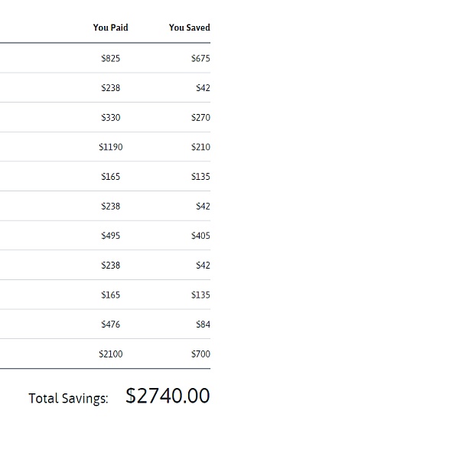Click the first $165 paid amount
Image resolution: width=459 pixels, height=476 pixels.
coord(110,177)
